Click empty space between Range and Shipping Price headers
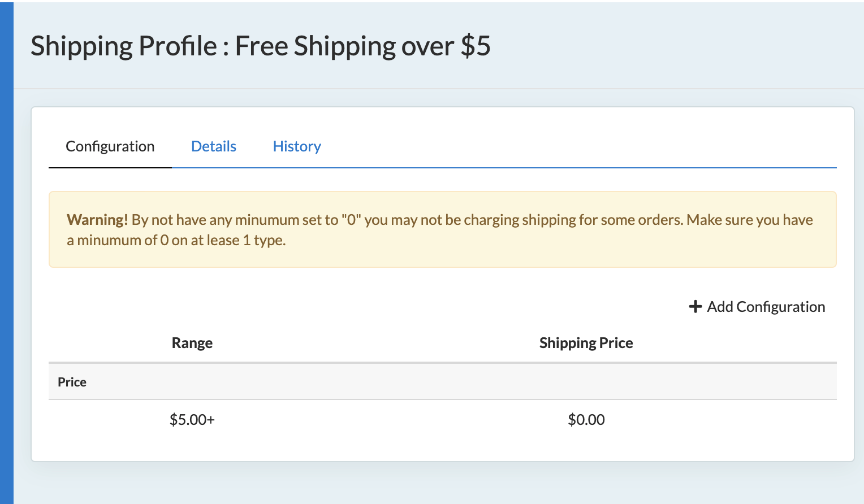Viewport: 864px width, 504px height. (x=373, y=343)
